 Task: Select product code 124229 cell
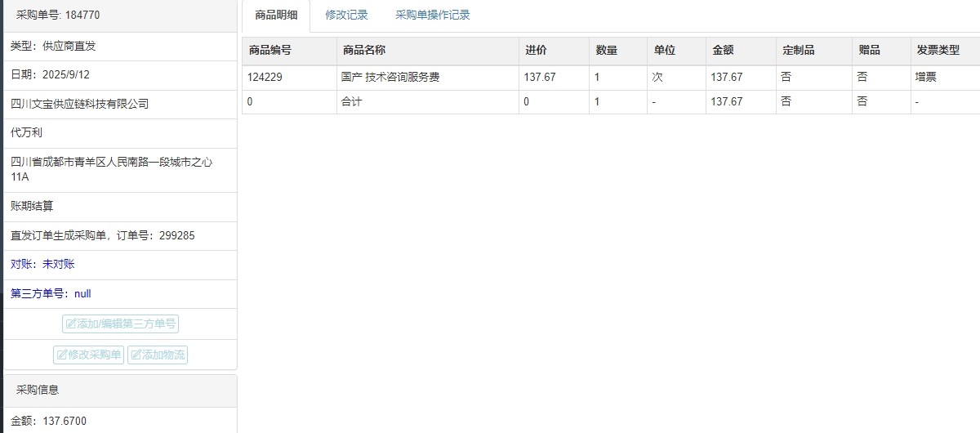tap(263, 78)
